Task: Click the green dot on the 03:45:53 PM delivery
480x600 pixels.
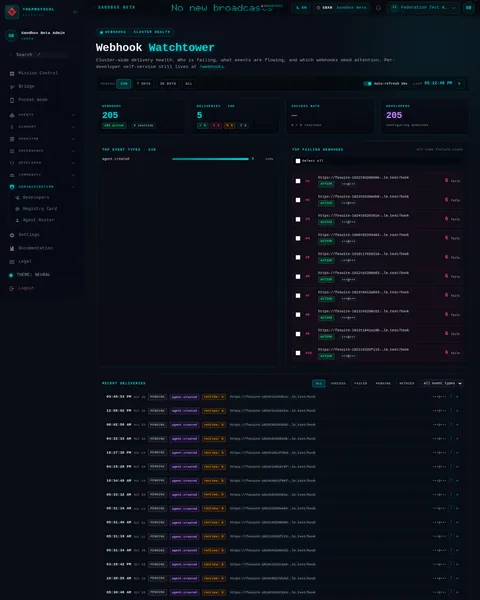Action: [457, 397]
